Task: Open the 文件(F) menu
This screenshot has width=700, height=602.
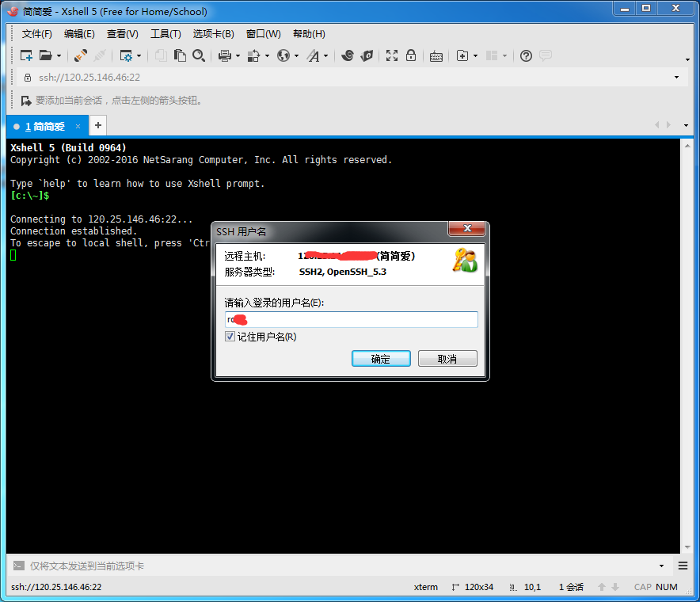Action: click(36, 34)
